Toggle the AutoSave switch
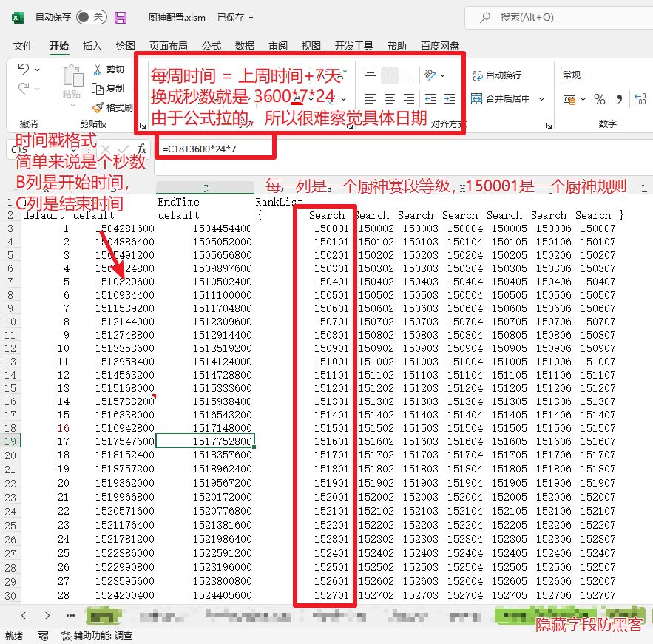This screenshot has width=653, height=644. [92, 17]
